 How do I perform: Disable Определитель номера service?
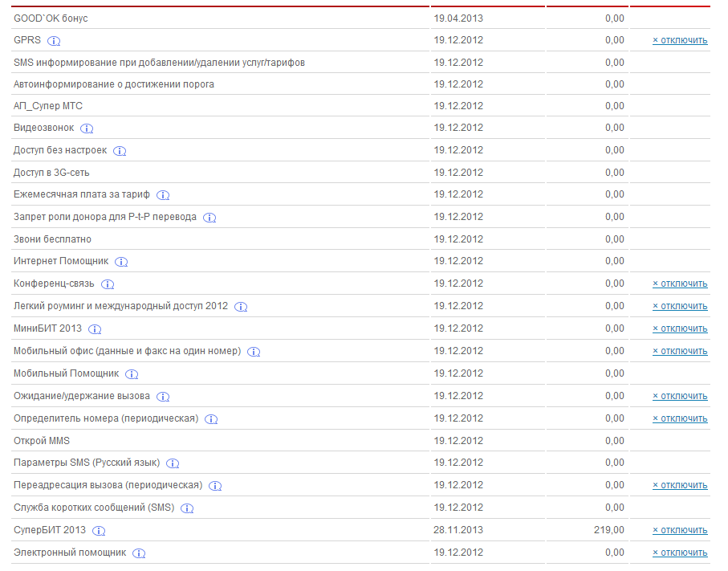coord(680,418)
